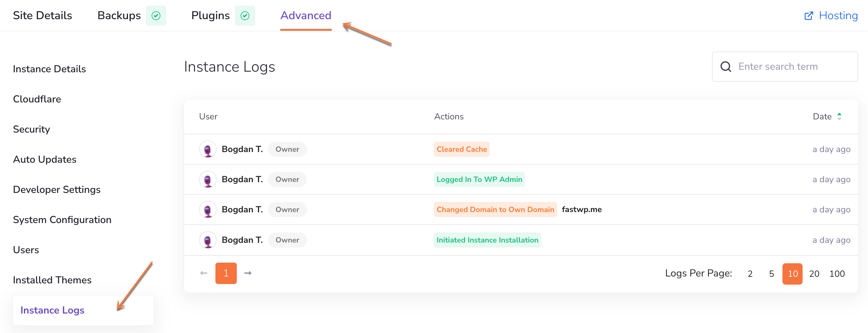Click the search magnifier icon
868x333 pixels.
tap(726, 67)
